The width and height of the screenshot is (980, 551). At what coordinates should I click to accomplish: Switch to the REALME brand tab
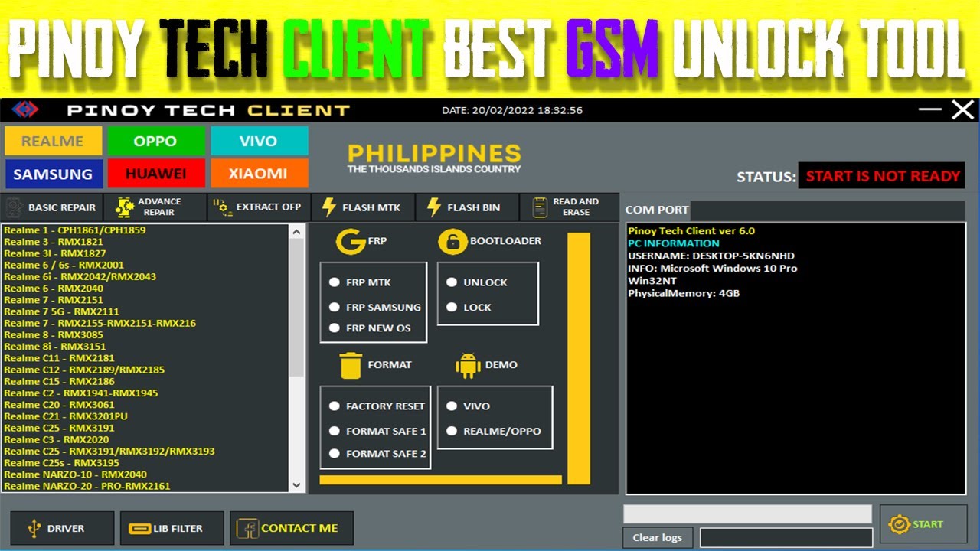pos(53,141)
